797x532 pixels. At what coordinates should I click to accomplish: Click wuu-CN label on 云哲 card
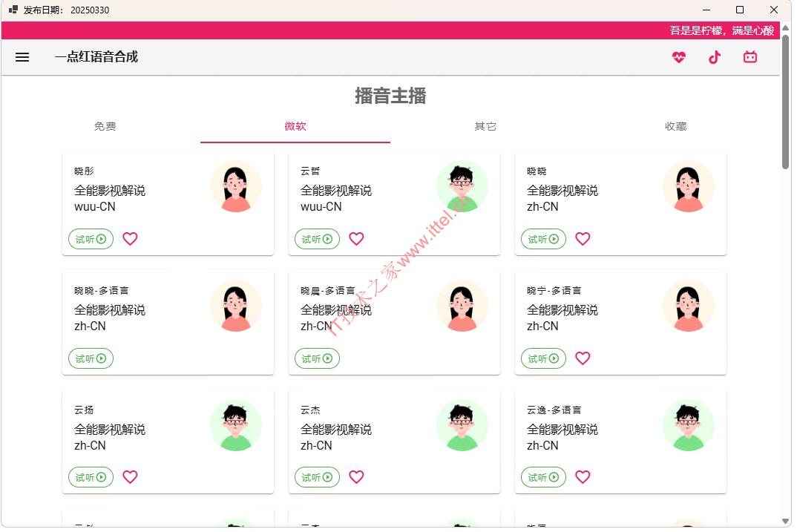(321, 207)
